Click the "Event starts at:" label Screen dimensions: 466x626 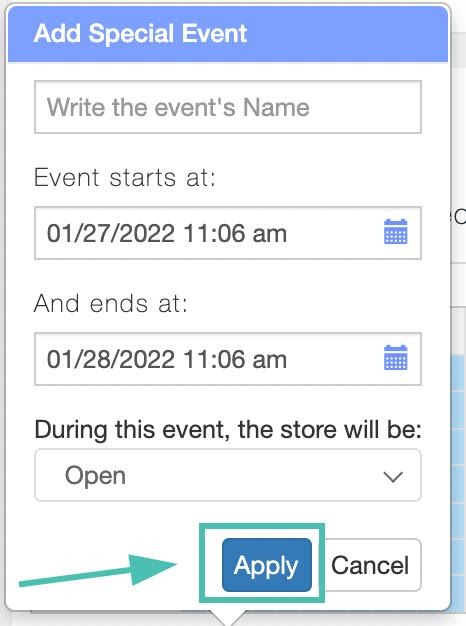point(125,177)
